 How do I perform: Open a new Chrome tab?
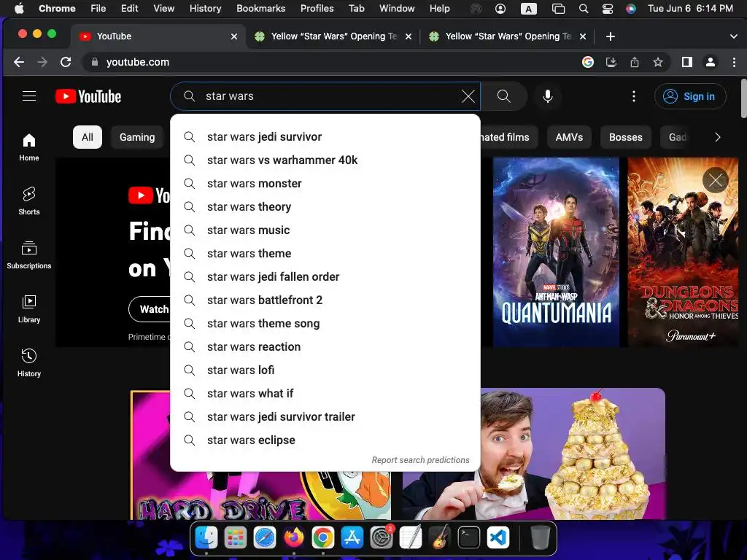[611, 36]
